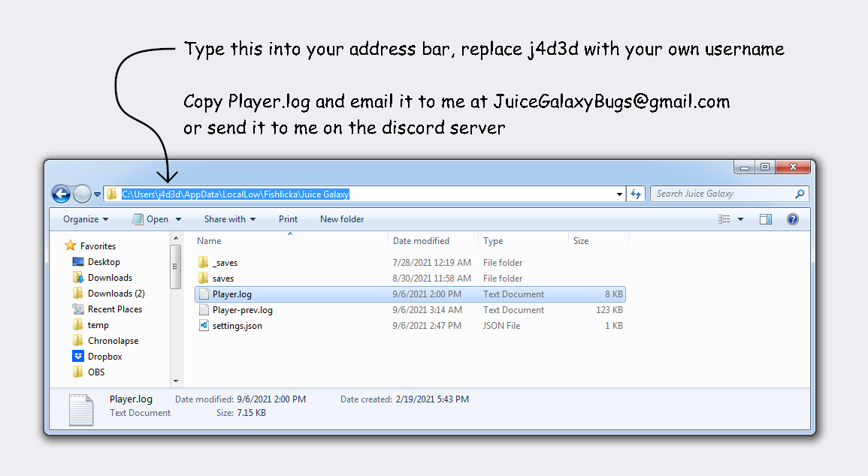
Task: Click the settings.json VS Code icon
Action: pos(204,326)
